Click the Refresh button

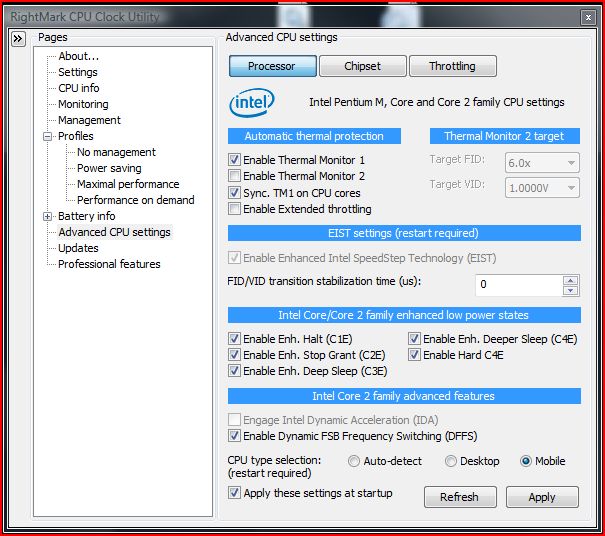(x=460, y=497)
